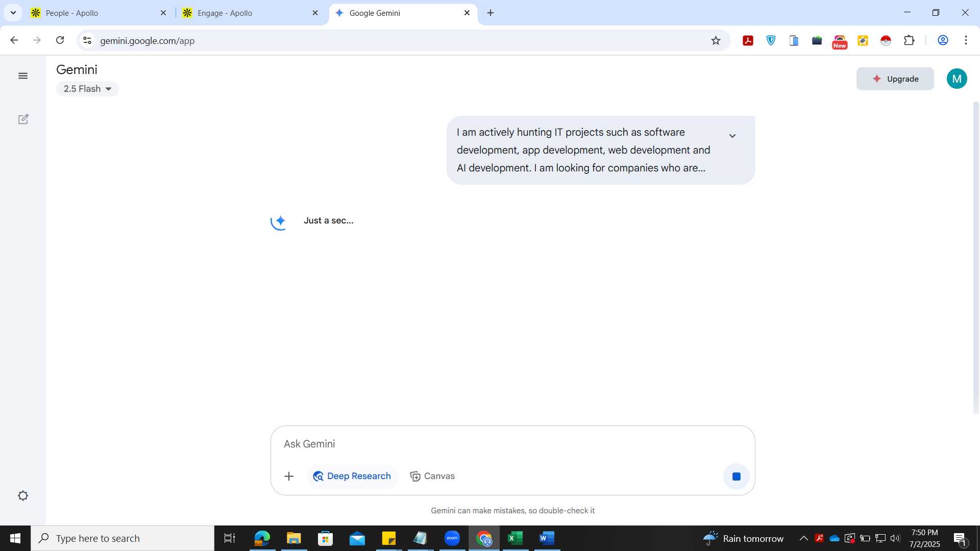Open the volume control icon
Image resolution: width=980 pixels, height=551 pixels.
point(895,538)
